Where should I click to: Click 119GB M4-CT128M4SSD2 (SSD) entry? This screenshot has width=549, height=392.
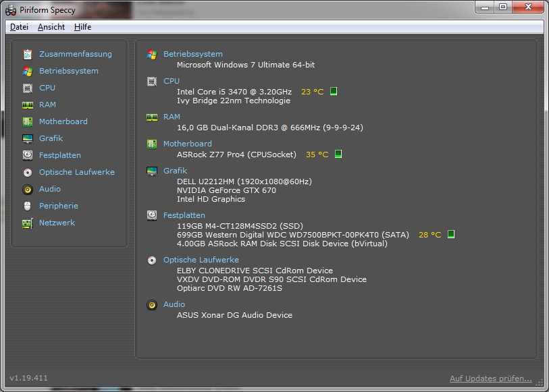coord(240,226)
